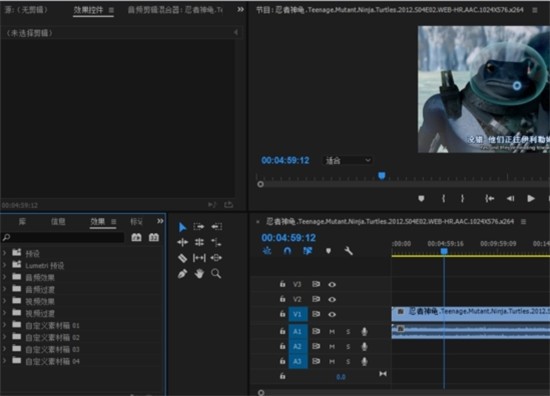The height and width of the screenshot is (396, 550).
Task: Open Program monitor panel menu
Action: click(535, 10)
